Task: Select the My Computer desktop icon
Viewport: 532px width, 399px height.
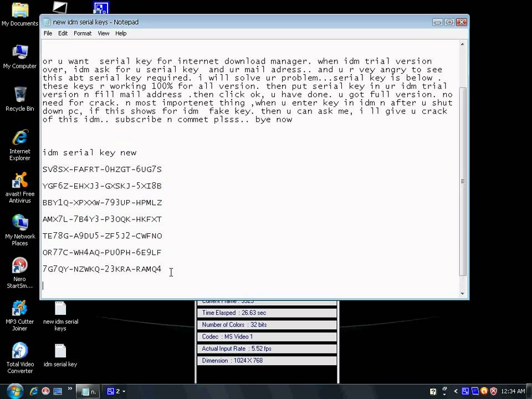Action: tap(20, 57)
